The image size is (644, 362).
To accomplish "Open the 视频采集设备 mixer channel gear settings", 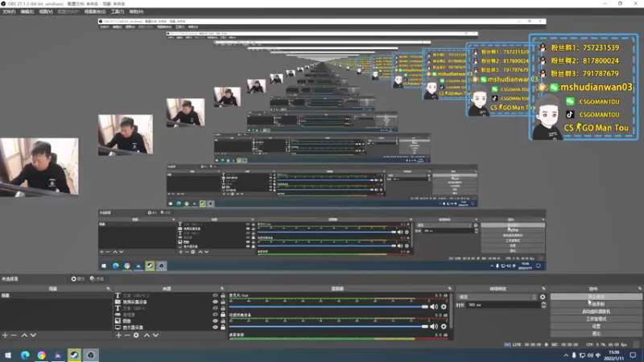I will pos(444,327).
